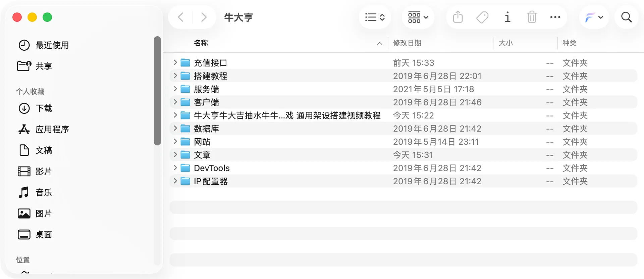This screenshot has width=644, height=279.
Task: Click the DevTools folder icon
Action: (185, 168)
